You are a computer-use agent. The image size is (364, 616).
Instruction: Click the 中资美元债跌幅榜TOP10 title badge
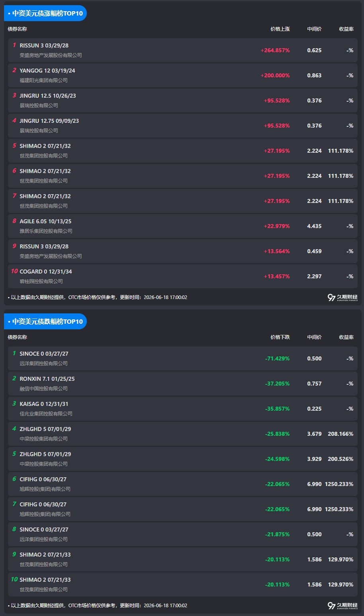[x=45, y=321]
